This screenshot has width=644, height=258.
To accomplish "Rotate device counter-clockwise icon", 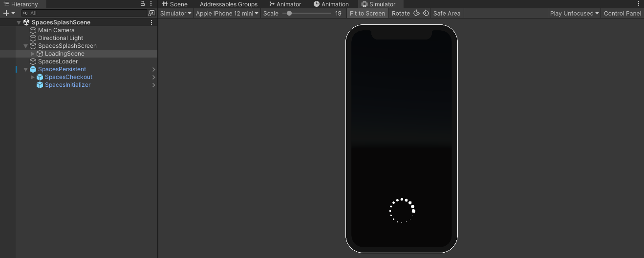I will (426, 13).
